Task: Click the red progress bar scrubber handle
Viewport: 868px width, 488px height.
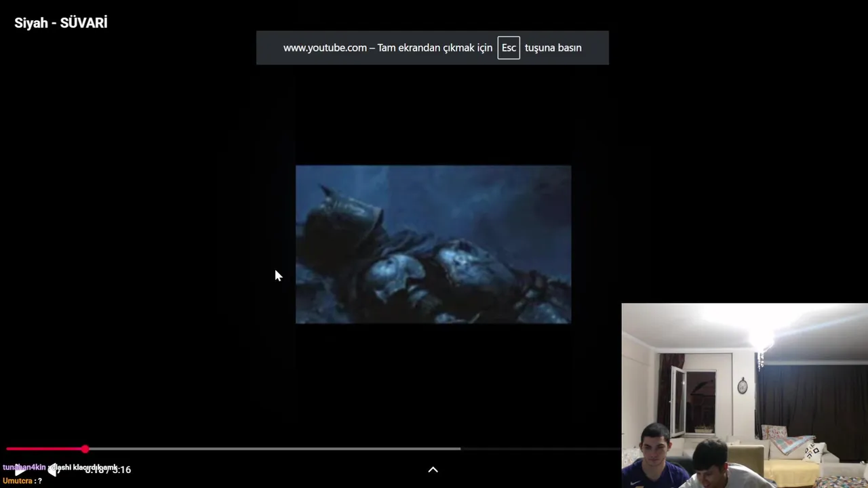Action: [x=85, y=449]
